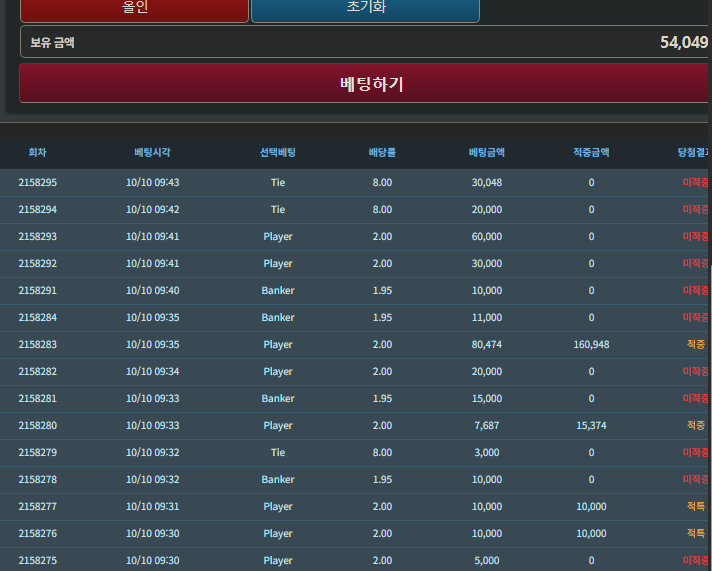Select round number 2158292
The height and width of the screenshot is (571, 712).
pos(38,263)
